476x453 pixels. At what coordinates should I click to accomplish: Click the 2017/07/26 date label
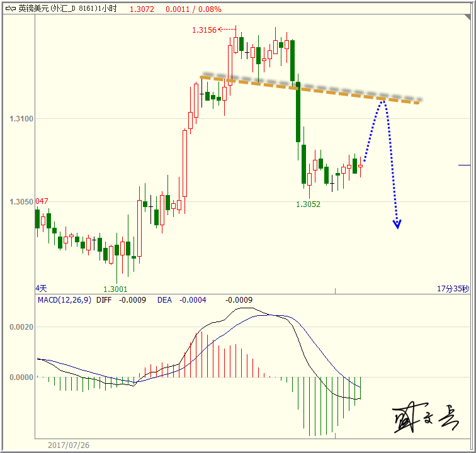point(69,445)
